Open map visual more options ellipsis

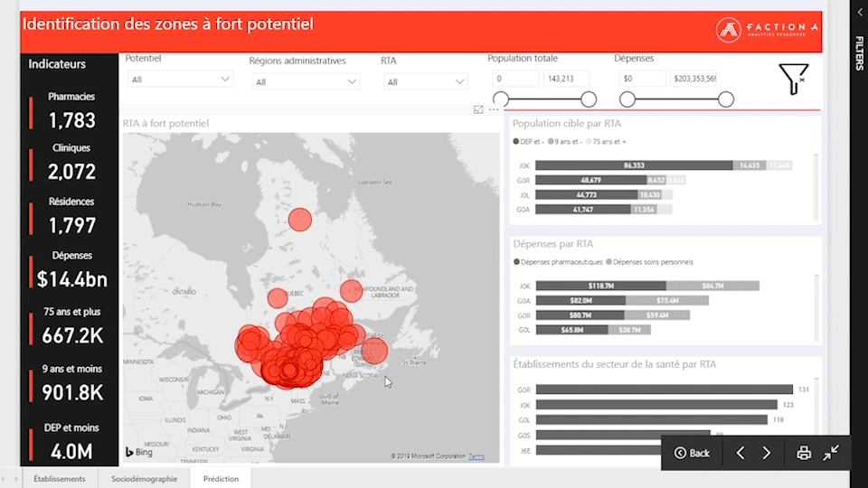494,109
